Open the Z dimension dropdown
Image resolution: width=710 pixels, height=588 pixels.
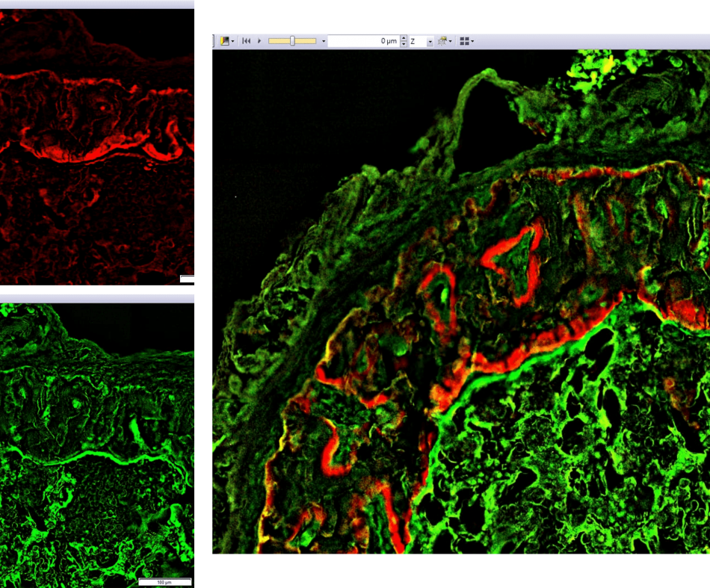pyautogui.click(x=430, y=41)
